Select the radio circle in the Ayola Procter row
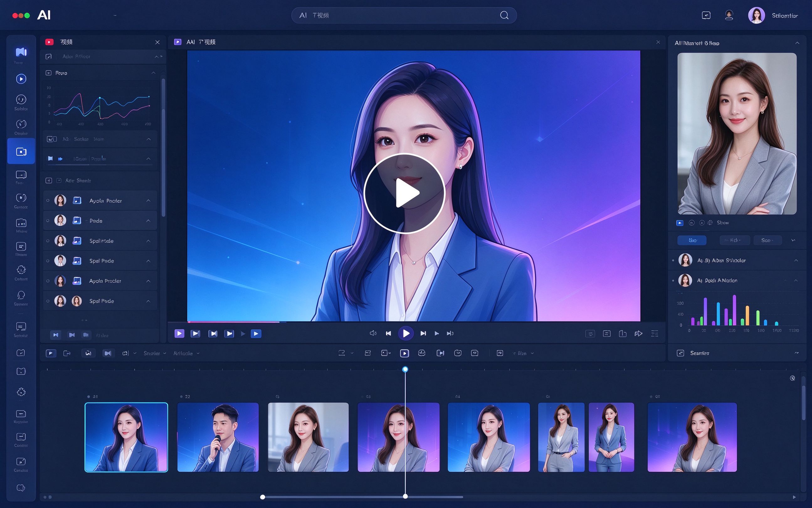This screenshot has height=508, width=812. point(48,281)
